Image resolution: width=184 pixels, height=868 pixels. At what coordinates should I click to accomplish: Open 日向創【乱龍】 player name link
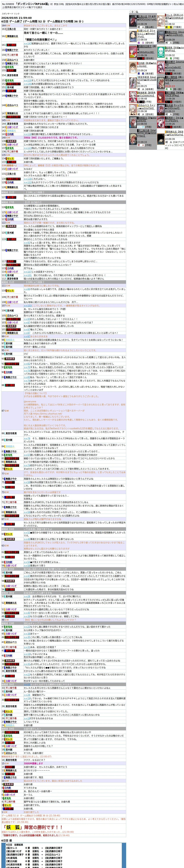coord(147,65)
